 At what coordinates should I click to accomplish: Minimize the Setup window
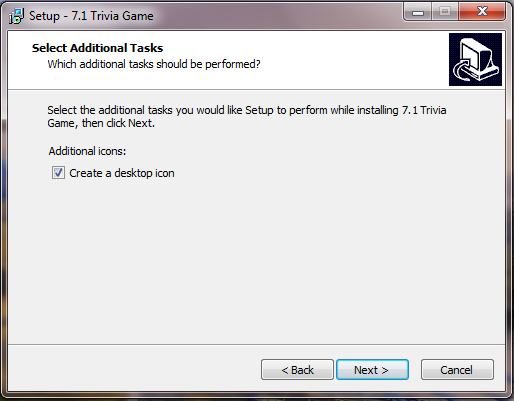[418, 12]
